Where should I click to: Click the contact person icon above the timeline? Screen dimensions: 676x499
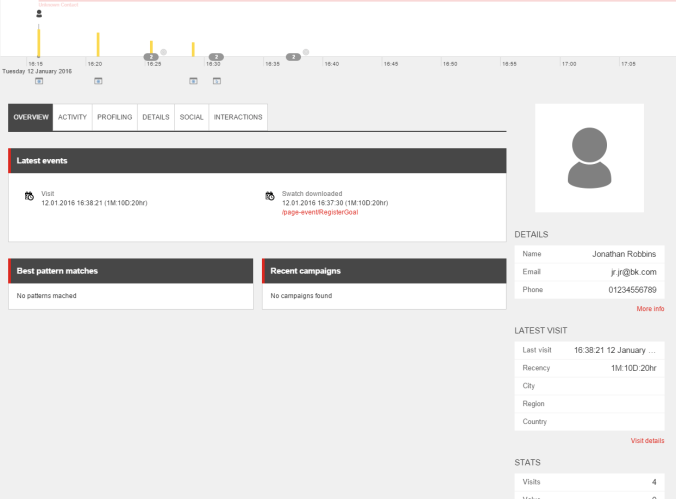click(39, 14)
